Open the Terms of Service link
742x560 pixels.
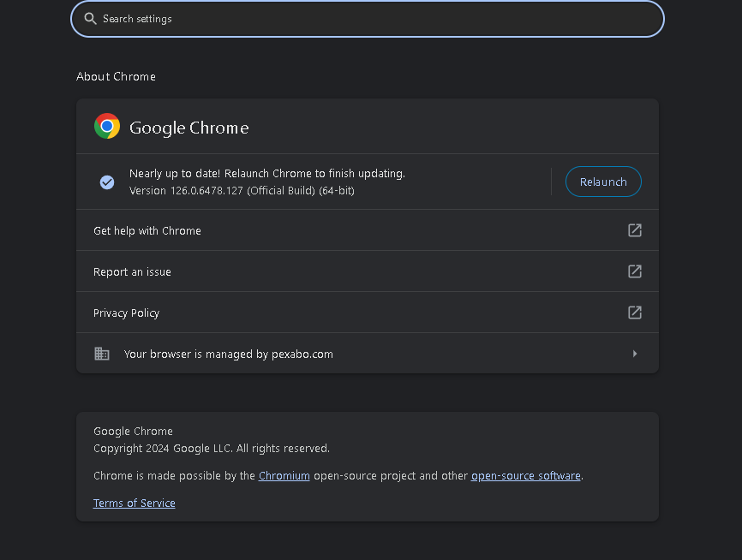pos(134,503)
